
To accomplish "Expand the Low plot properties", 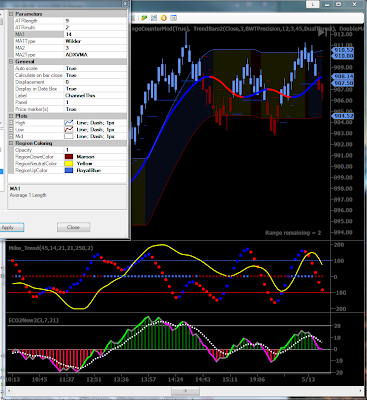I will coord(11,130).
